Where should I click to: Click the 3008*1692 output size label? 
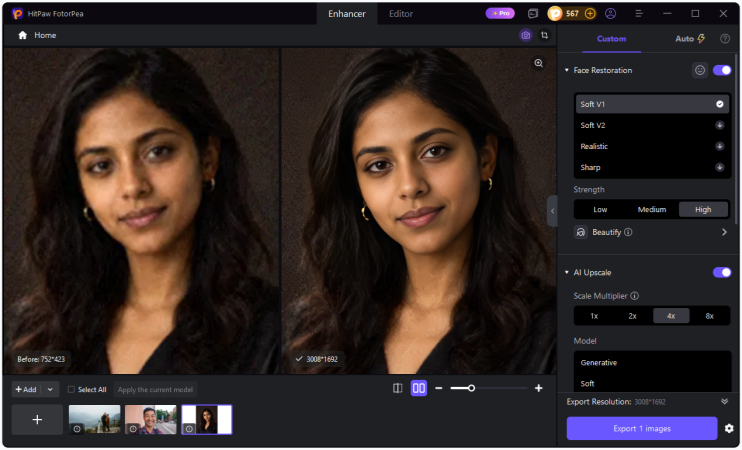point(317,359)
